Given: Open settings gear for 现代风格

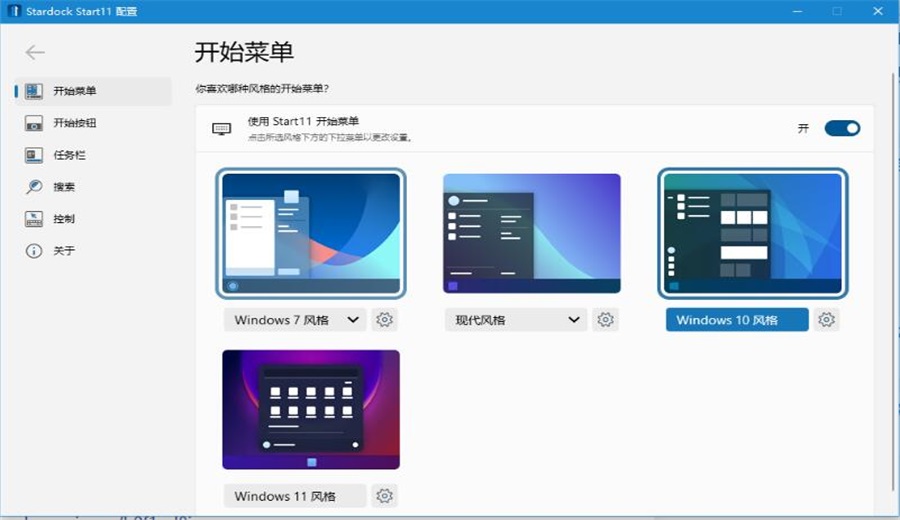Looking at the screenshot, I should point(605,320).
